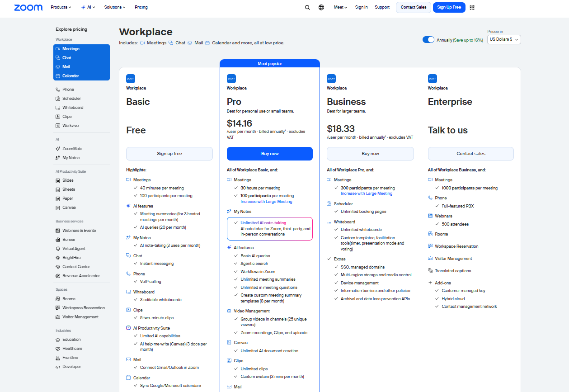Expand the Products menu
The image size is (569, 392).
coord(61,7)
